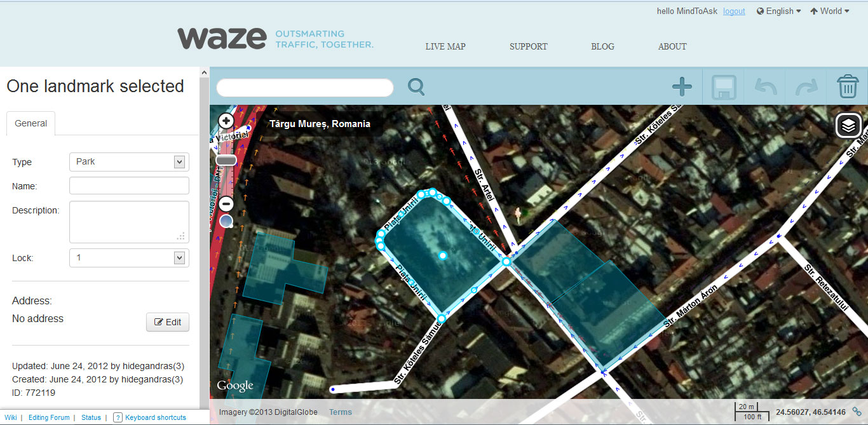Click the undo arrow icon
Viewport: 868px width, 425px height.
tap(765, 87)
